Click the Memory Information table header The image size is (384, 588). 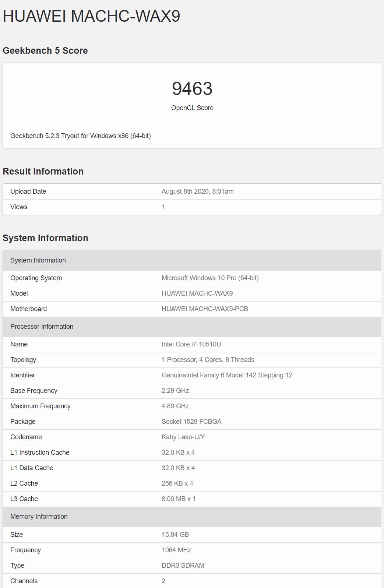coord(192,517)
